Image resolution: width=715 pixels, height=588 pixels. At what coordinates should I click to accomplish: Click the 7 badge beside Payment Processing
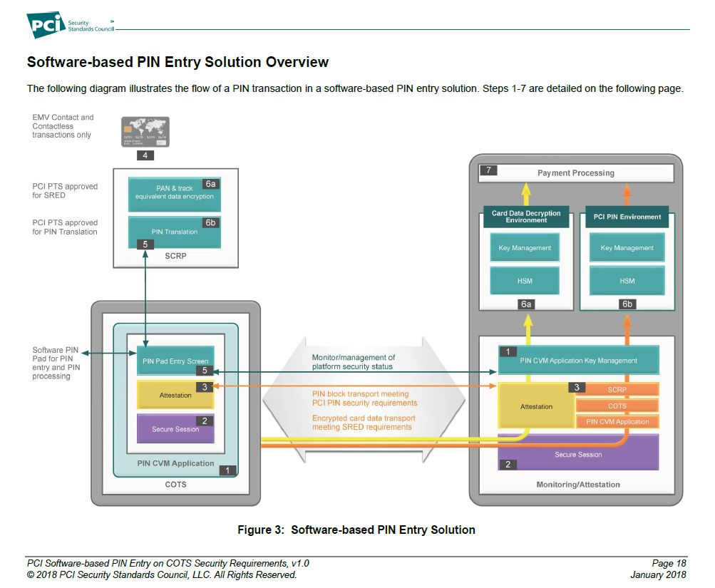click(488, 171)
